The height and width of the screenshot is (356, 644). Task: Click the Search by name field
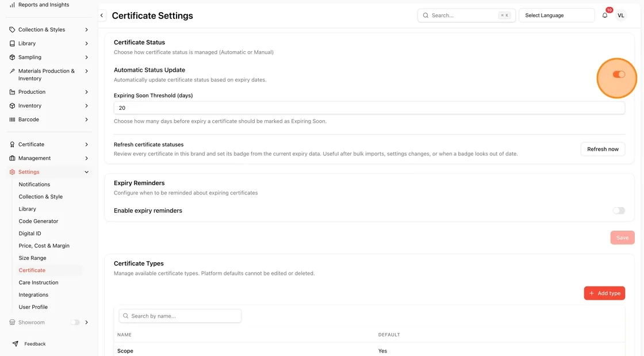coord(180,316)
